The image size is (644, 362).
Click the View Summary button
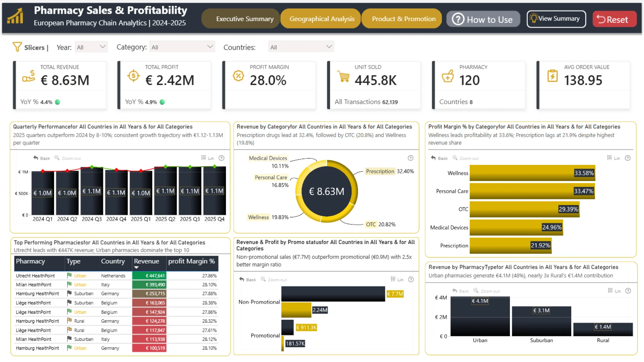coord(556,19)
